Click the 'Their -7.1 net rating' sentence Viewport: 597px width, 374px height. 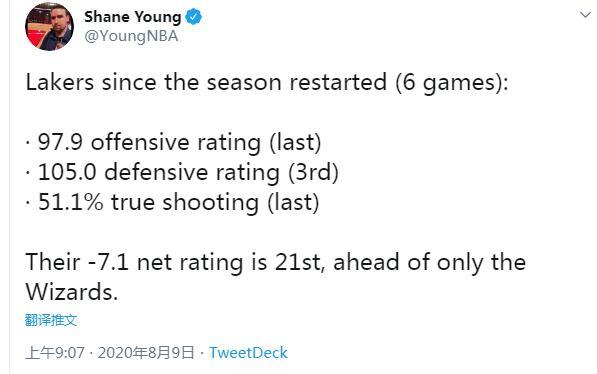click(x=275, y=262)
